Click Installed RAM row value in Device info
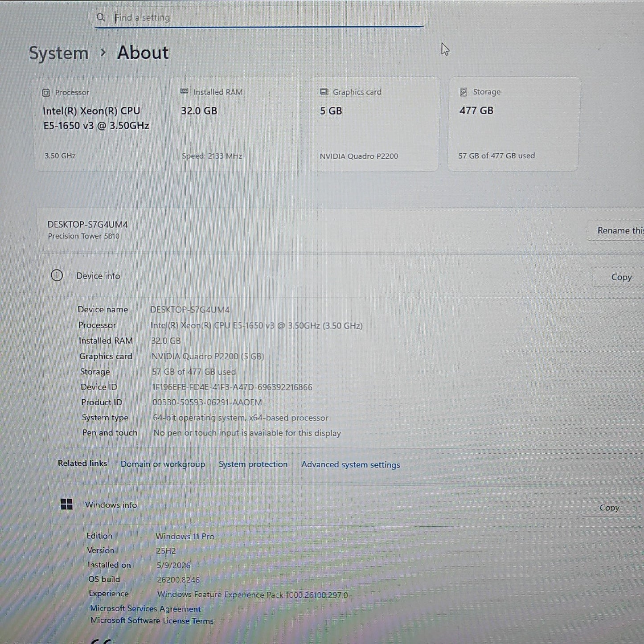Viewport: 644px width, 644px height. (x=166, y=341)
